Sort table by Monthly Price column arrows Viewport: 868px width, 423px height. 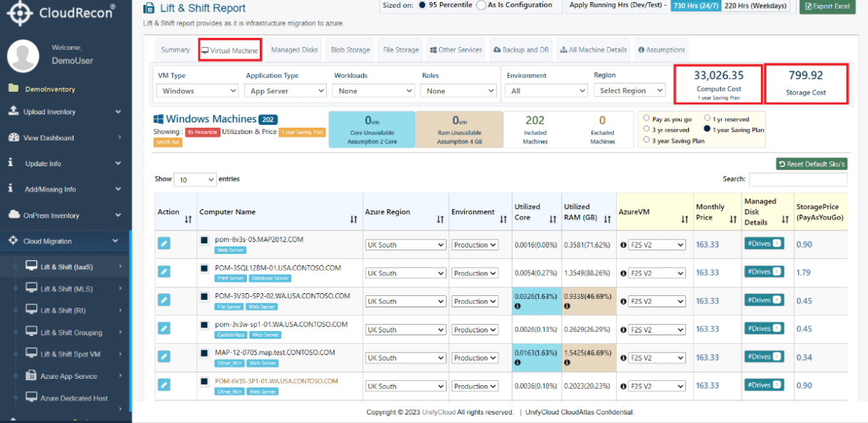click(x=733, y=220)
